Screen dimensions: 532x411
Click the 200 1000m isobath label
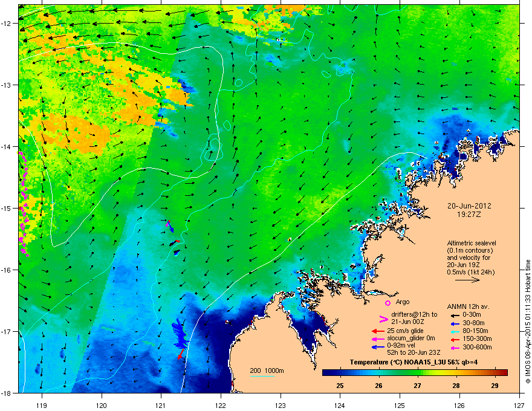coord(267,371)
